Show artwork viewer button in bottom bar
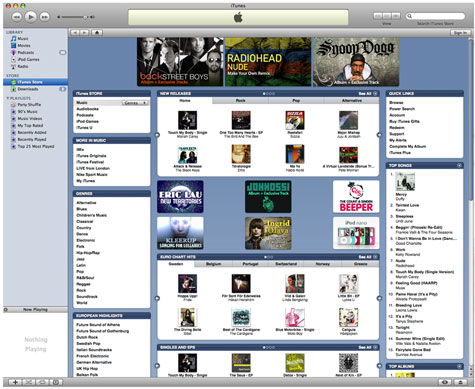475x389 pixels. tap(56, 382)
